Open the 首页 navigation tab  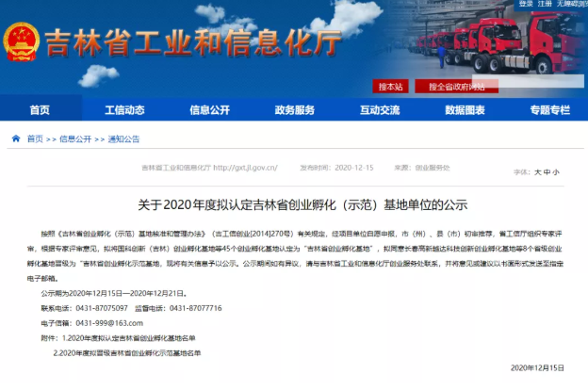(40, 110)
